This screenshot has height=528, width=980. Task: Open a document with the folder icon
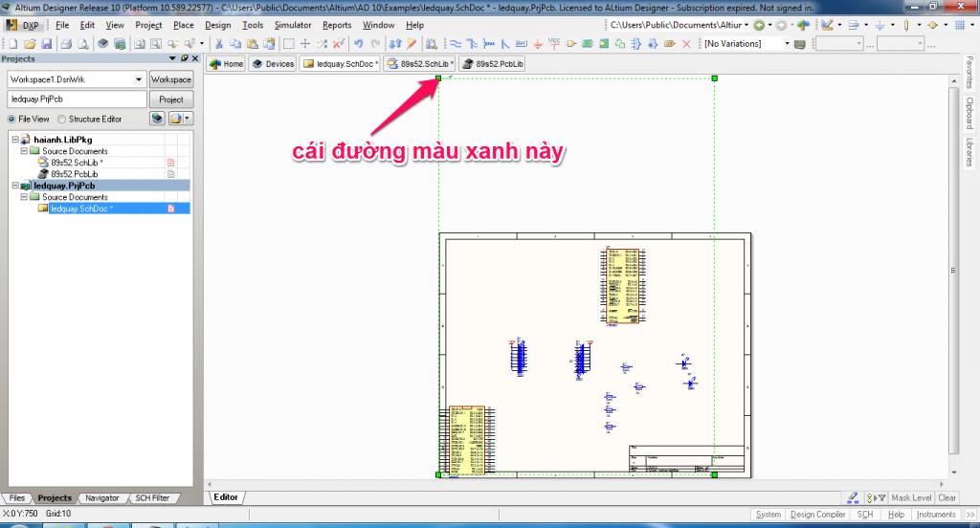[x=30, y=44]
